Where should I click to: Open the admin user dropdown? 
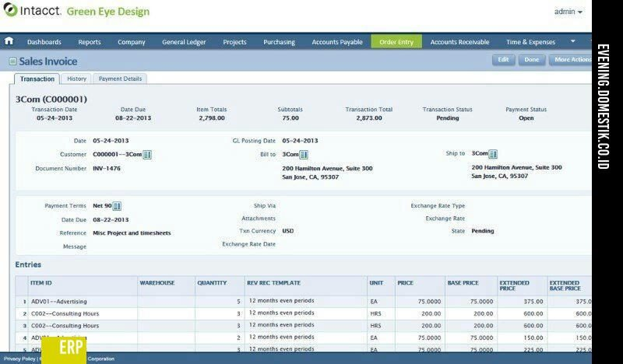(x=568, y=12)
